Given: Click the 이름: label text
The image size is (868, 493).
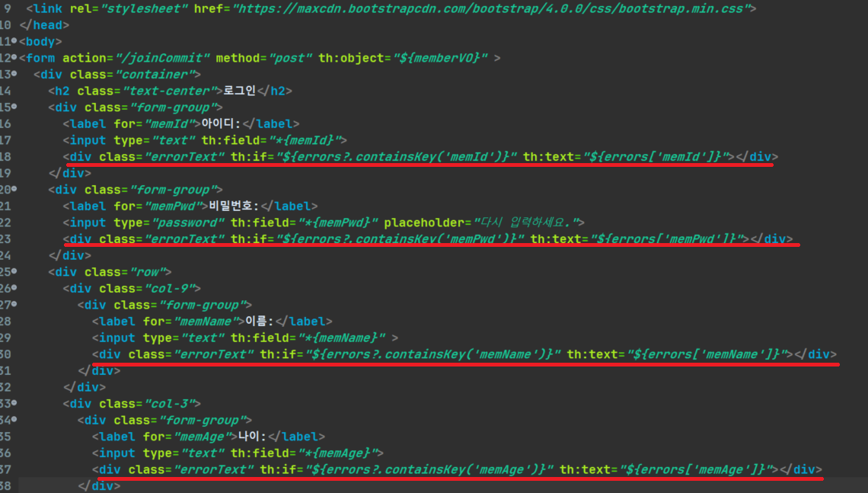Looking at the screenshot, I should tap(259, 322).
